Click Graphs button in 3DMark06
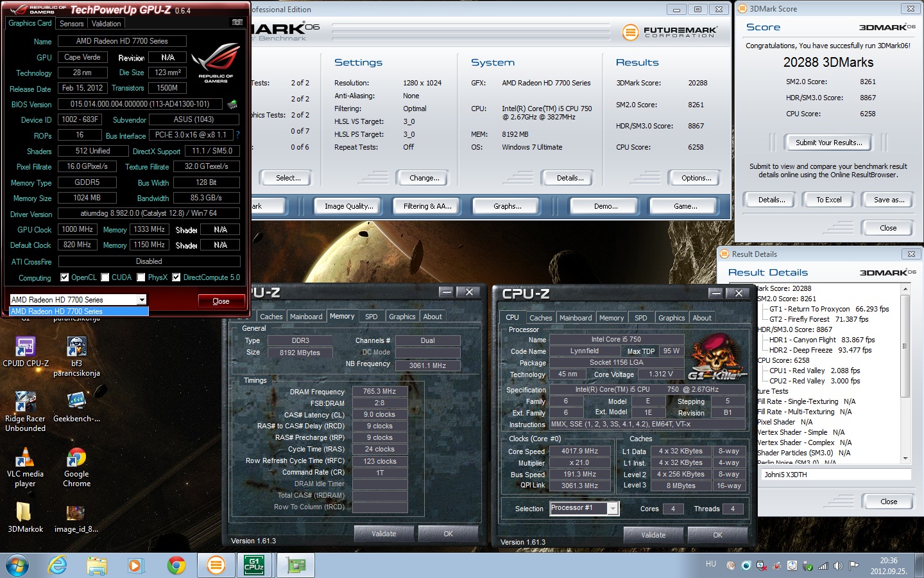The height and width of the screenshot is (578, 924). pos(507,206)
